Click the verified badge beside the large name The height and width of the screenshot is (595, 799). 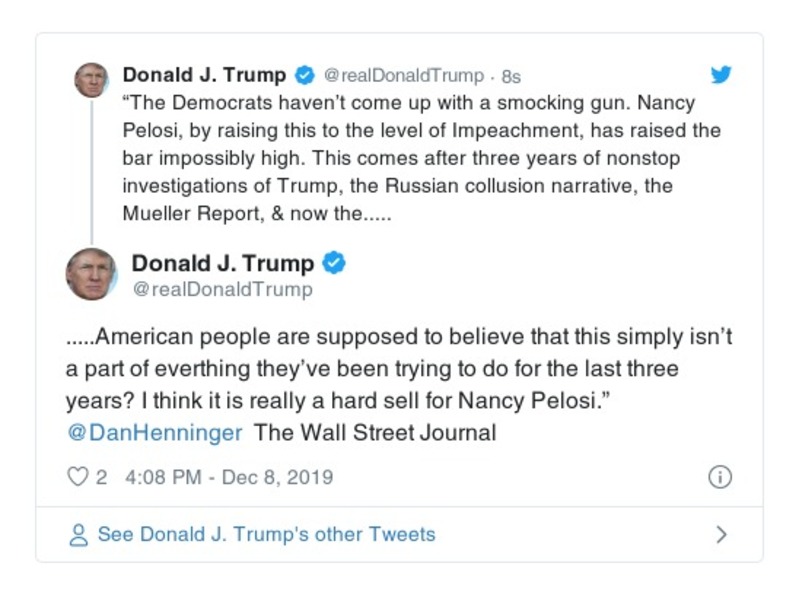click(334, 263)
